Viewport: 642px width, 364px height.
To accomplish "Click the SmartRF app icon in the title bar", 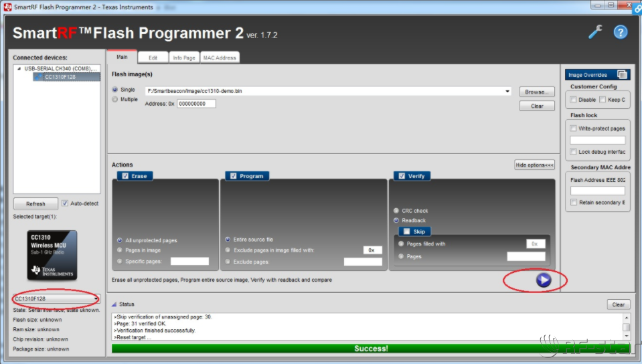I will [7, 7].
